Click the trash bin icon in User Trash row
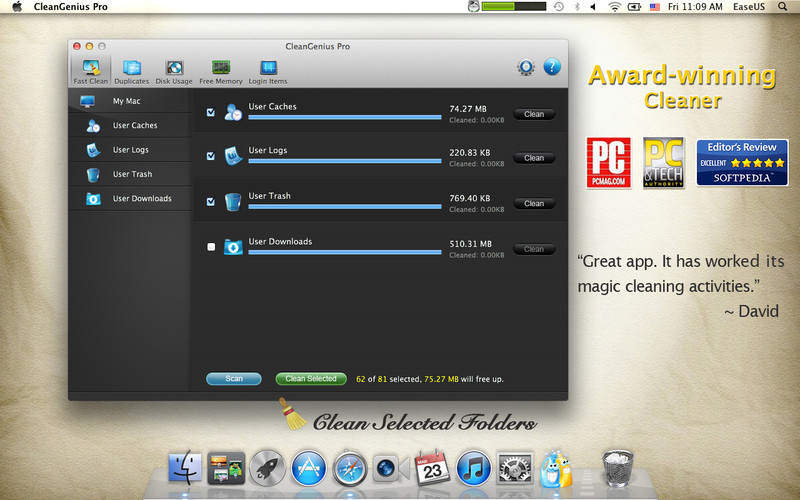Viewport: 800px width, 500px height. (233, 202)
